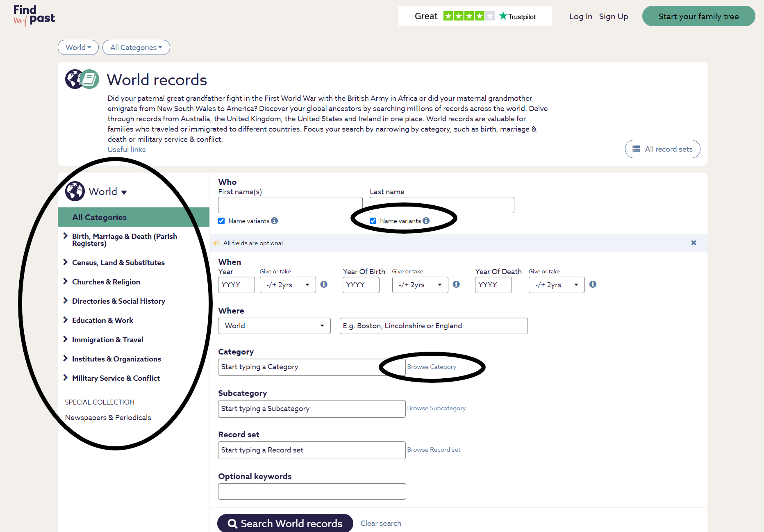Click info icon for Year Of Birth range
Screen dimensions: 764x532
click(456, 284)
